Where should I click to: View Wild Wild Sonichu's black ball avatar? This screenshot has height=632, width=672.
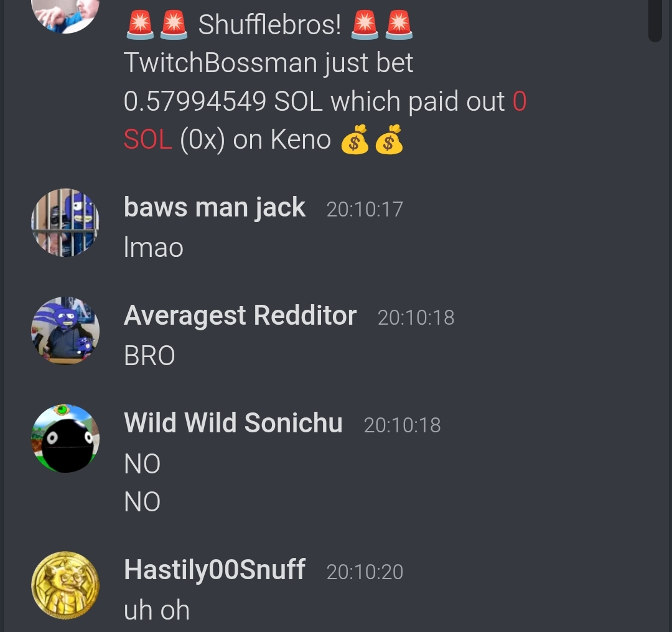coord(65,439)
